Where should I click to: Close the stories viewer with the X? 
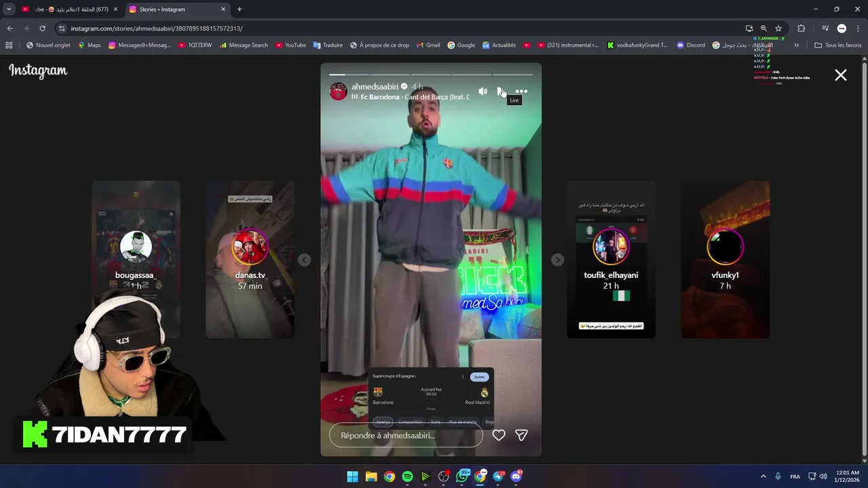(841, 75)
